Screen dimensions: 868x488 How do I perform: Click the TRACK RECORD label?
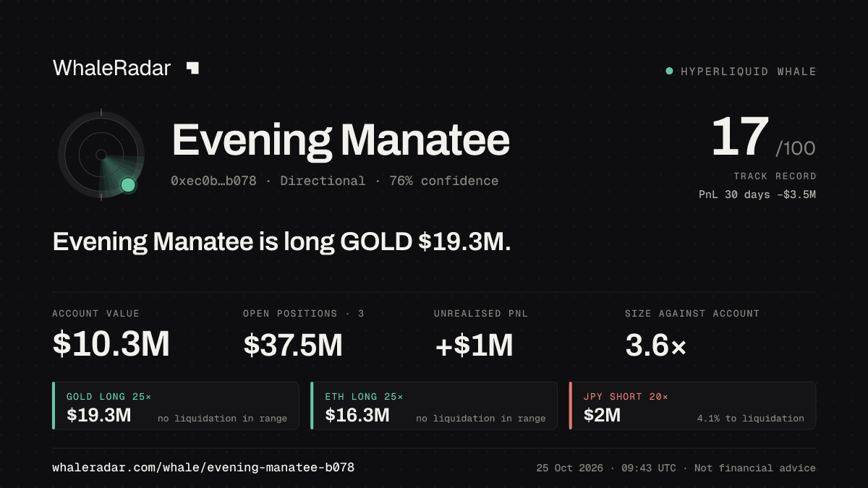[775, 176]
